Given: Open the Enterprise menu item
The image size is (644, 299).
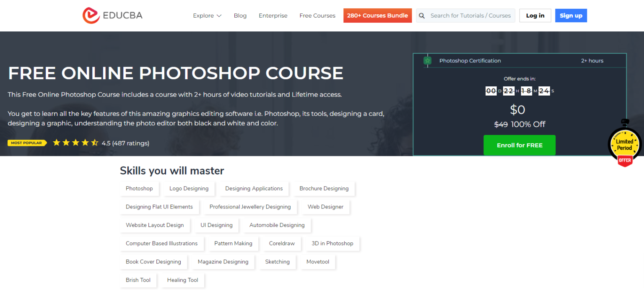Looking at the screenshot, I should pos(273,16).
